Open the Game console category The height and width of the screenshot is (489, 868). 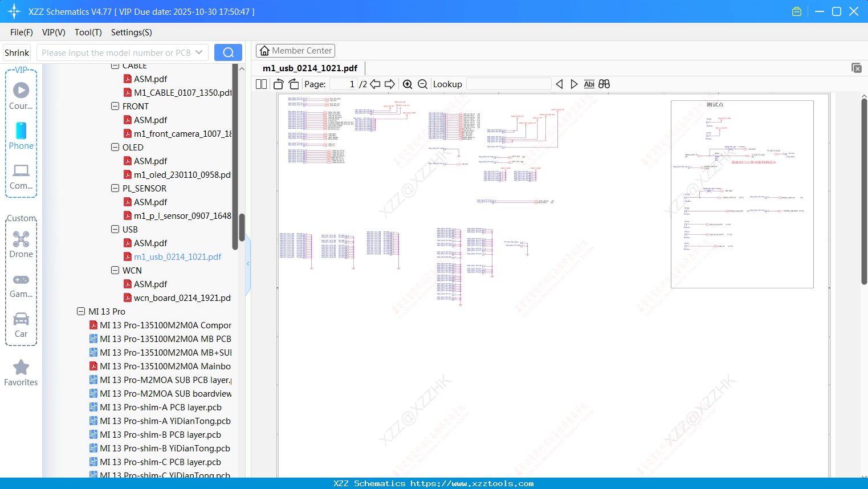(21, 285)
